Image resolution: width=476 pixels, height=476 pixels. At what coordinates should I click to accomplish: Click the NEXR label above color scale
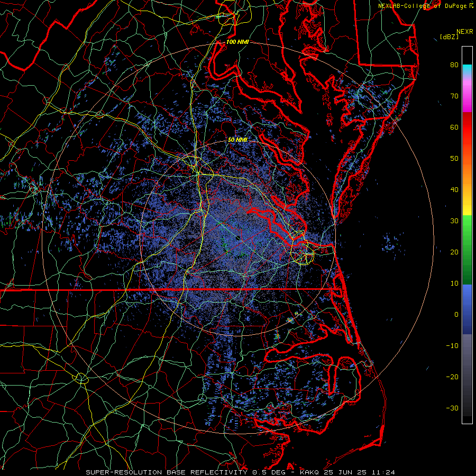465,32
